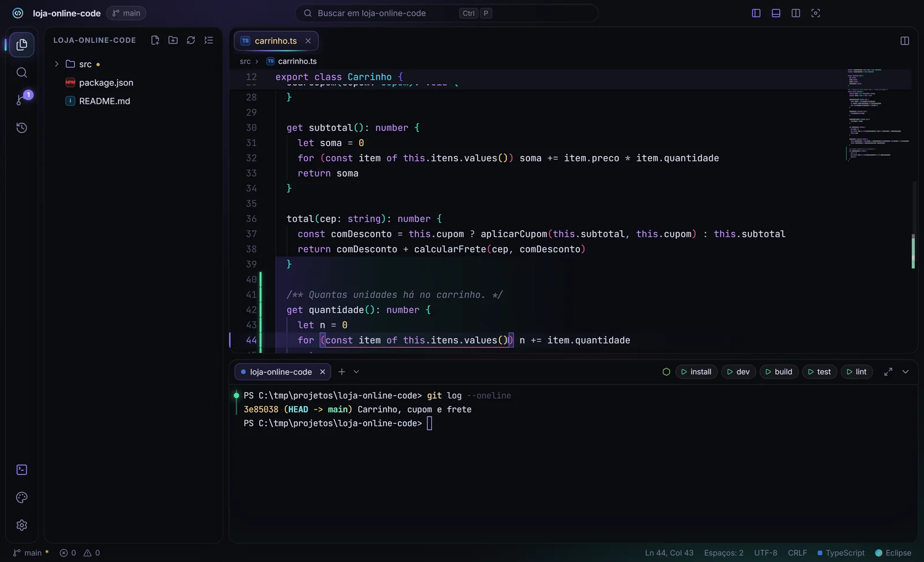Run the install script
Viewport: 924px width, 562px height.
696,372
